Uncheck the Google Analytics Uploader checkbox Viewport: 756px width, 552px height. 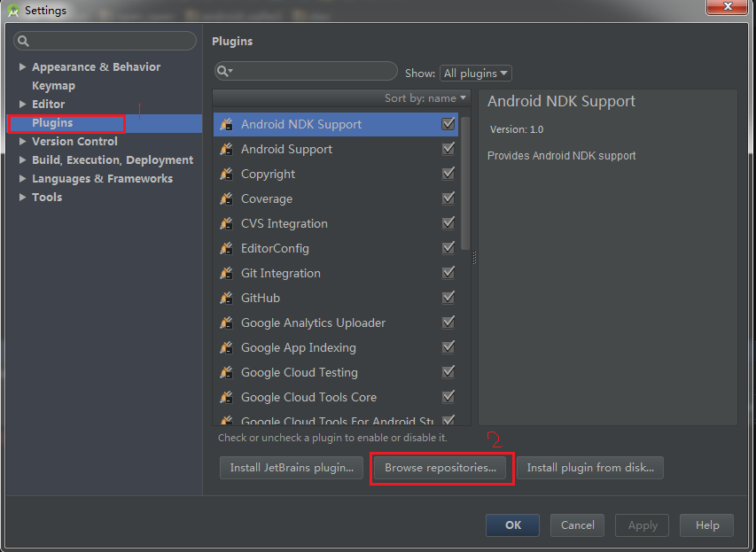coord(448,323)
